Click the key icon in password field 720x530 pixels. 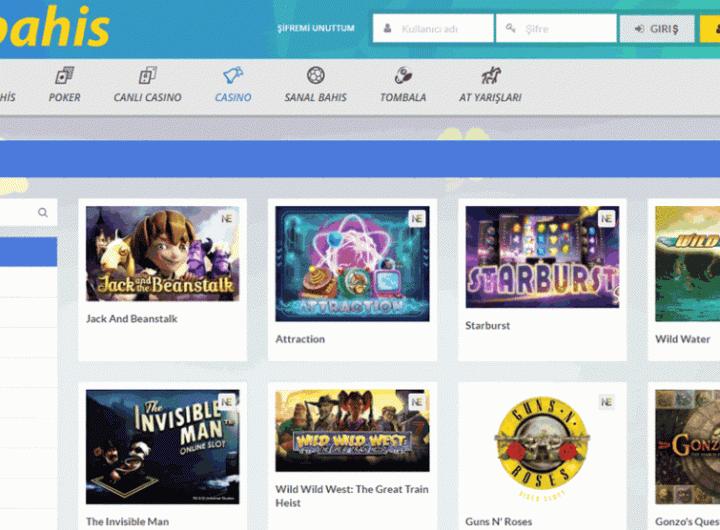(511, 28)
